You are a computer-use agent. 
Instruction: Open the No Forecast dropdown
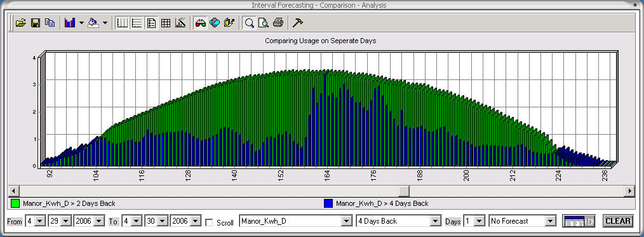tap(551, 221)
